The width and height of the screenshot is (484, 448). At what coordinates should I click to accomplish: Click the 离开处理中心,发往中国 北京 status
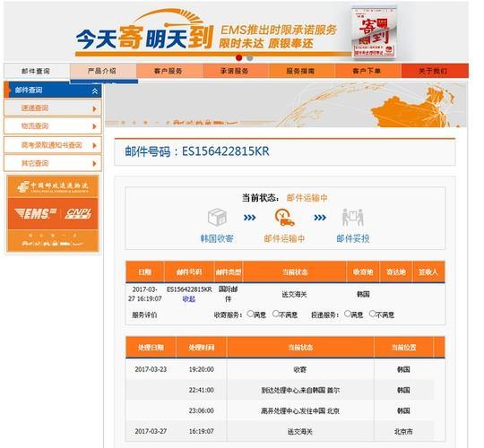tap(300, 411)
